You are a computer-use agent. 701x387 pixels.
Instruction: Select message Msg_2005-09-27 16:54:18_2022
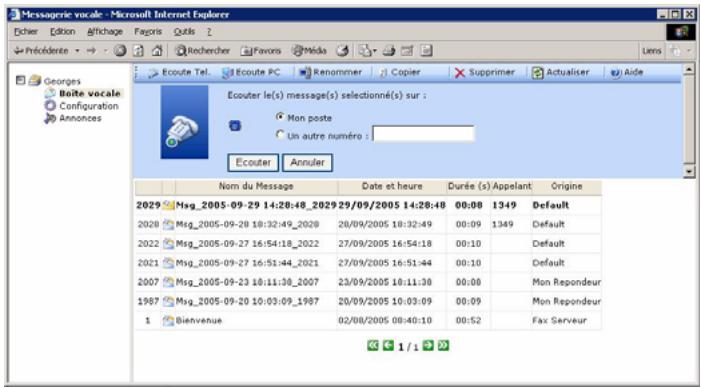tap(247, 244)
